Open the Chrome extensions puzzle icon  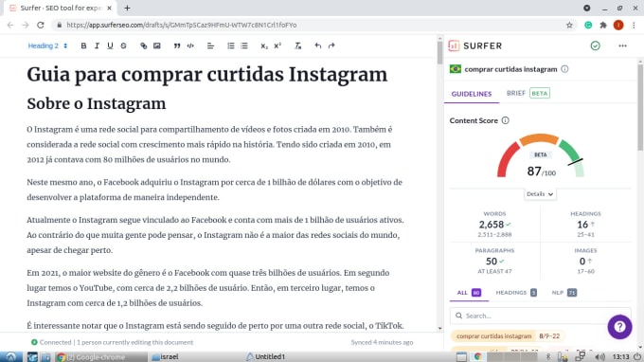pyautogui.click(x=603, y=25)
